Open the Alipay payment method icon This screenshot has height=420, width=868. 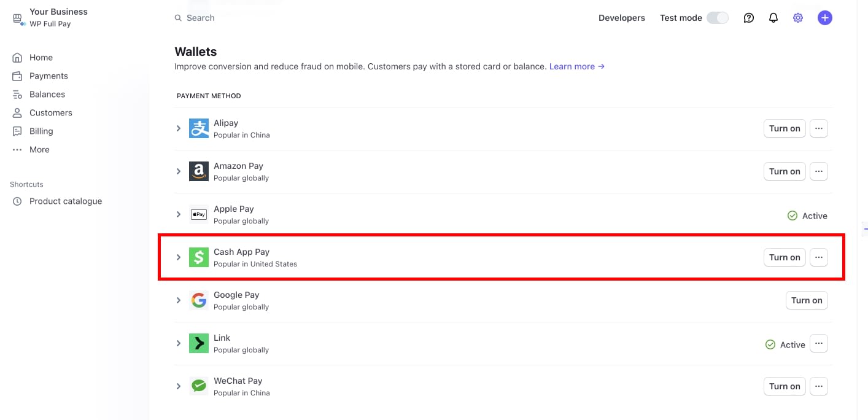[198, 128]
